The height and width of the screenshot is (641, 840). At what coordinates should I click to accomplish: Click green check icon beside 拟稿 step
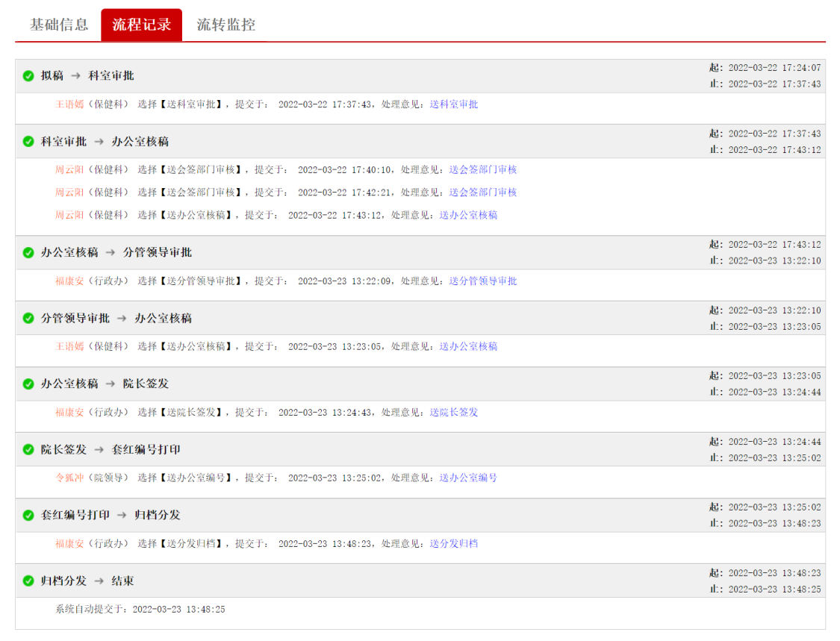tap(28, 76)
